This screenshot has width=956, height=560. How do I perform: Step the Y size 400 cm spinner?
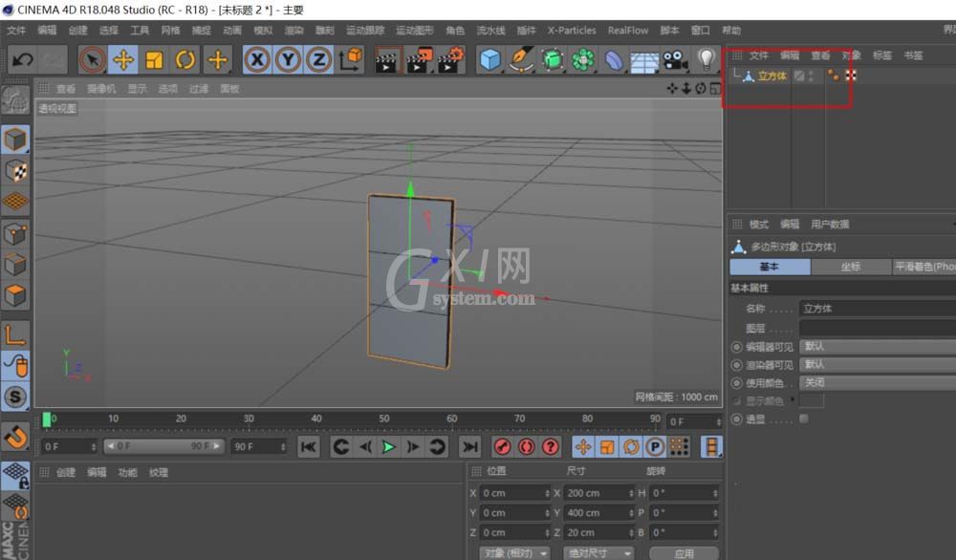coord(631,513)
